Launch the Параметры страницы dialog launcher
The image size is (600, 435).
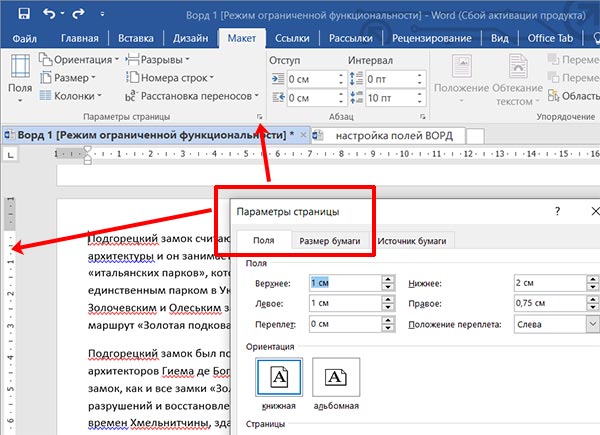tap(260, 117)
